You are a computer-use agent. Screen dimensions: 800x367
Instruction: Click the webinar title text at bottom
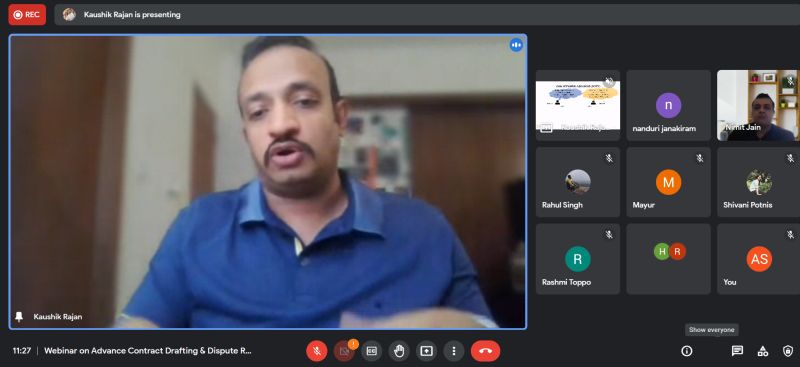click(148, 351)
